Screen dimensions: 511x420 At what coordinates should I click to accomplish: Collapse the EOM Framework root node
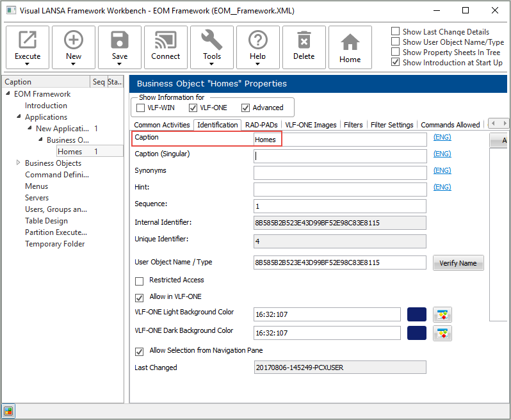click(8, 94)
